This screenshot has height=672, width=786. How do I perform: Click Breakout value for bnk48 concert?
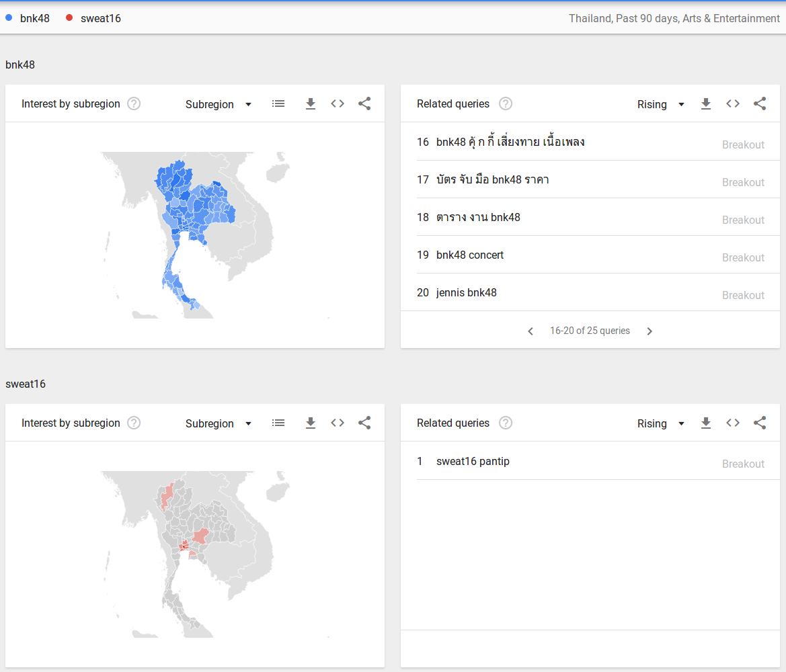coord(743,257)
